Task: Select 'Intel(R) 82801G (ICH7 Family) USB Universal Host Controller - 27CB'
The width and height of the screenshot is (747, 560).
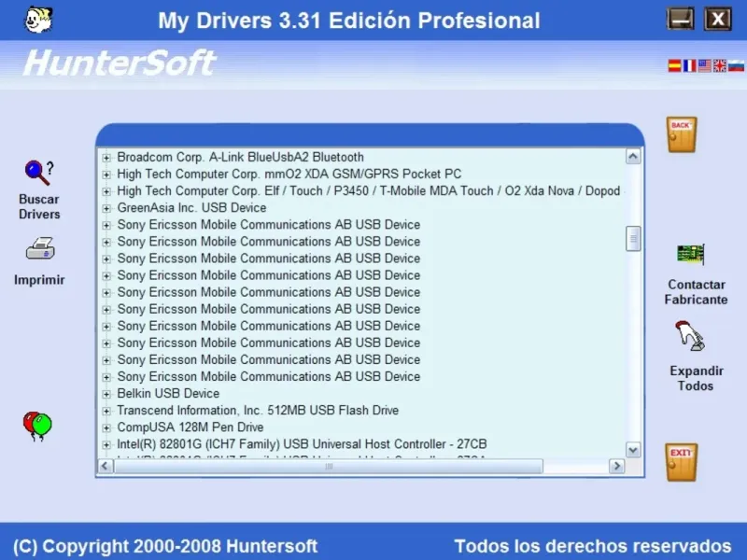Action: coord(302,444)
